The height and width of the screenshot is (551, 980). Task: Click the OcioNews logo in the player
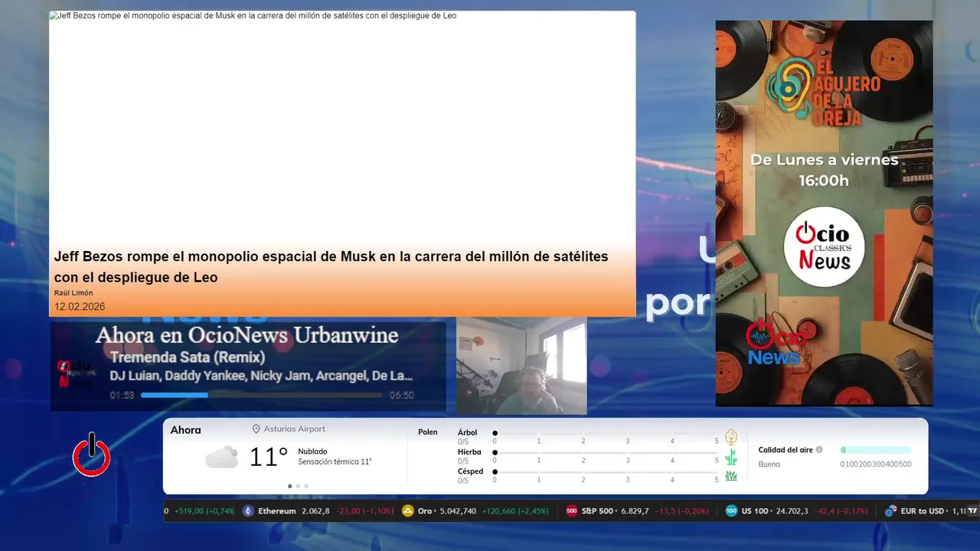[77, 373]
